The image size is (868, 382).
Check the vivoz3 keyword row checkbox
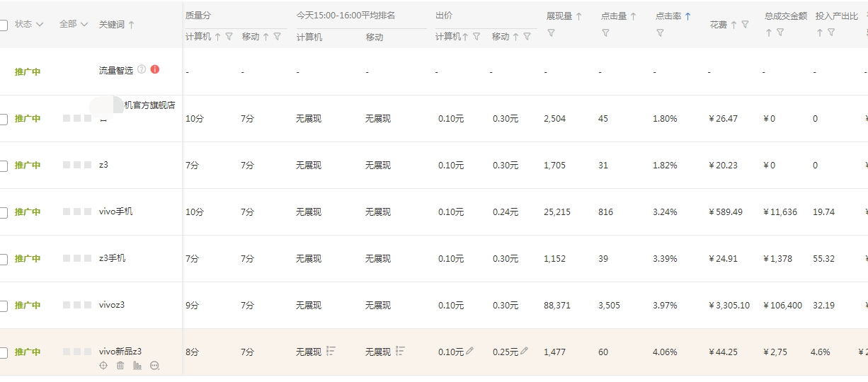pos(4,306)
